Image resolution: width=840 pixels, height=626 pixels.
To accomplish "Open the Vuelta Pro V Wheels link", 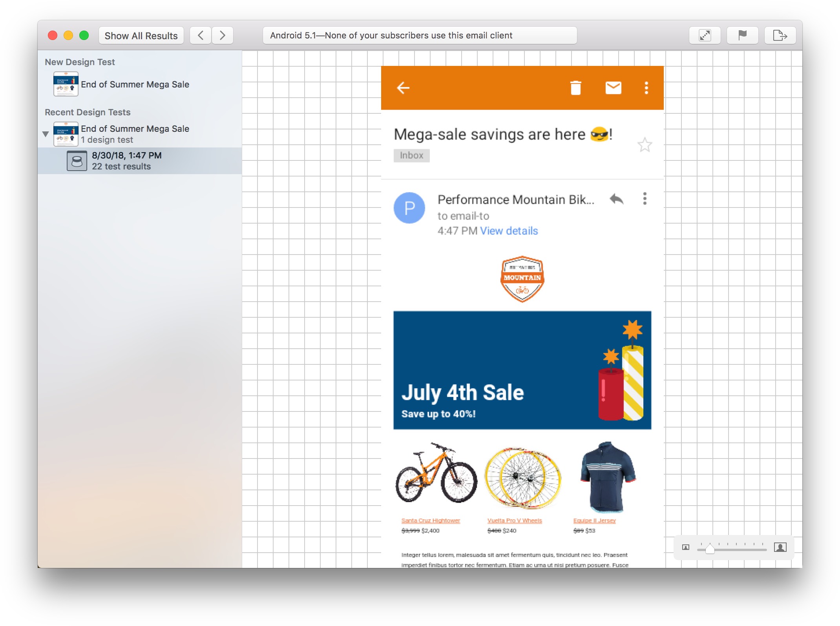I will click(515, 520).
